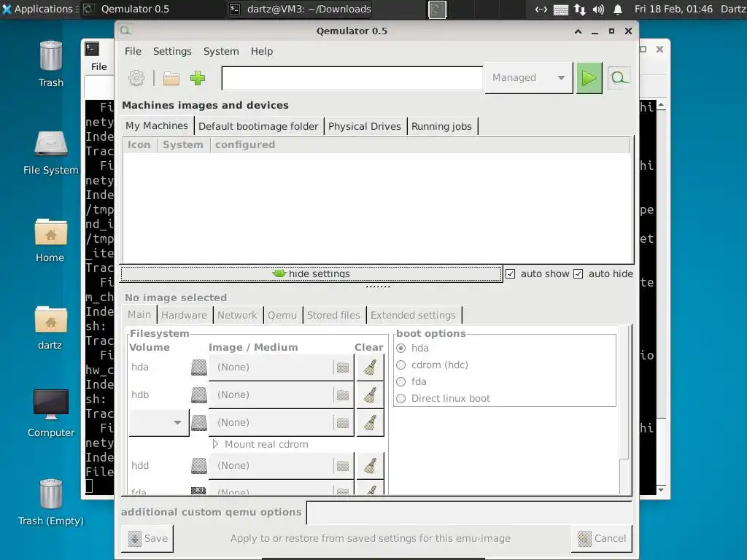Click the network connection arrows icon in panel
747x560 pixels.
(x=580, y=9)
